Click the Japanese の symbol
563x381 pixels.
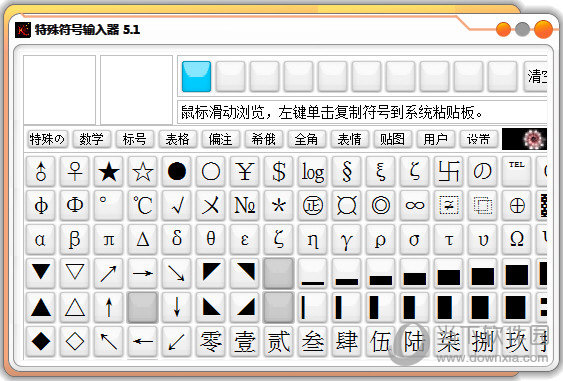pos(483,172)
